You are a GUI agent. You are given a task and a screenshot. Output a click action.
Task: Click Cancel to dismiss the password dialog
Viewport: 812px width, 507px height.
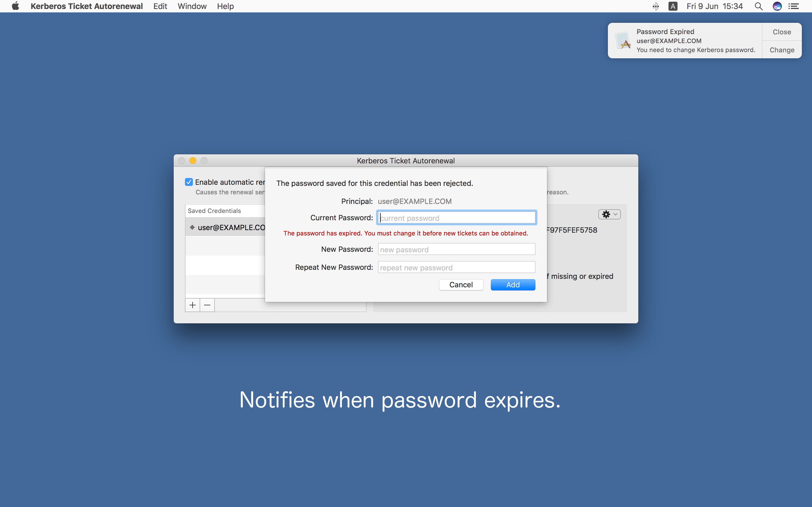[x=461, y=285]
